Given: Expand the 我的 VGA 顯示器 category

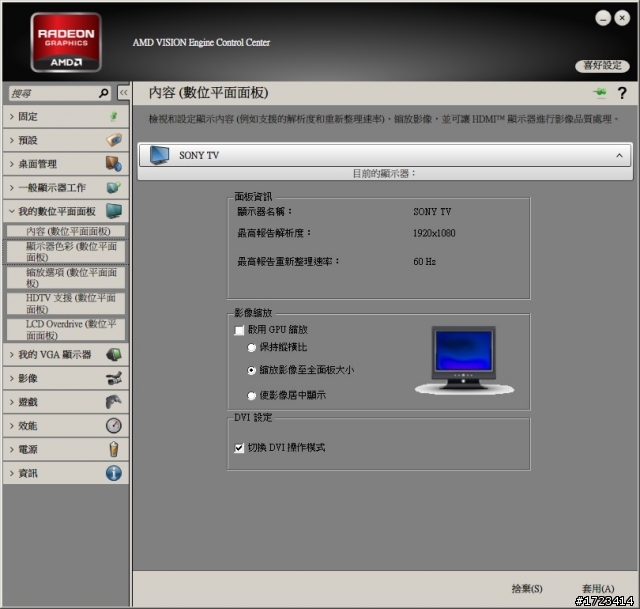Looking at the screenshot, I should pos(11,355).
